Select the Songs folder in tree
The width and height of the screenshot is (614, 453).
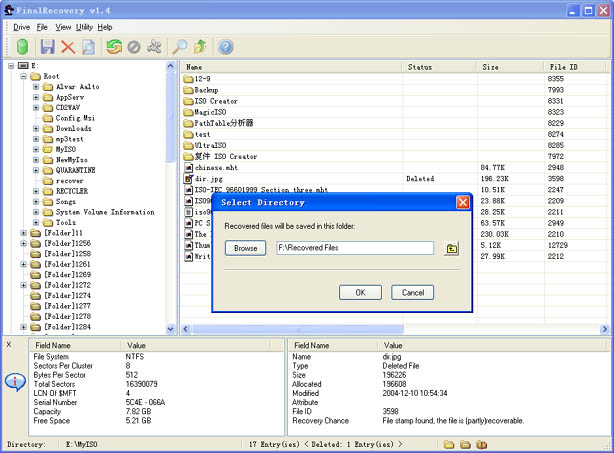[65, 202]
